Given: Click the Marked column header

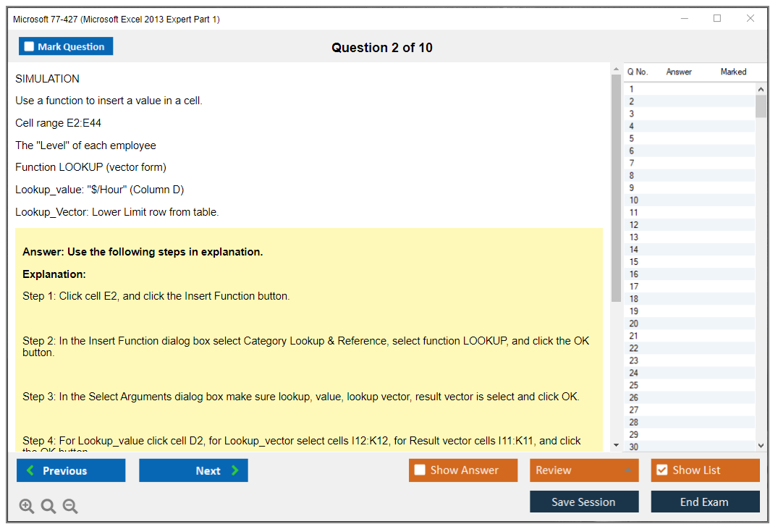Looking at the screenshot, I should [x=733, y=72].
